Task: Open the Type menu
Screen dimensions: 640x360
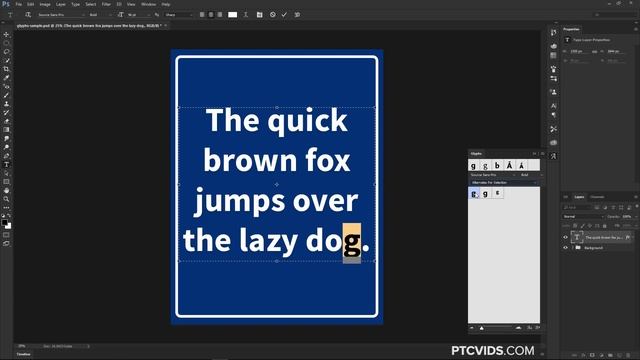Action: (x=76, y=4)
